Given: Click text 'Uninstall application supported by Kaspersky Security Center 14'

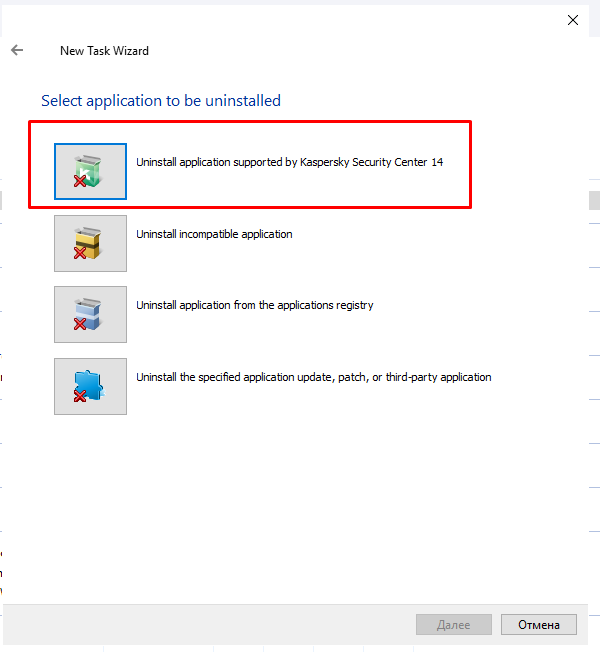Looking at the screenshot, I should [x=289, y=162].
